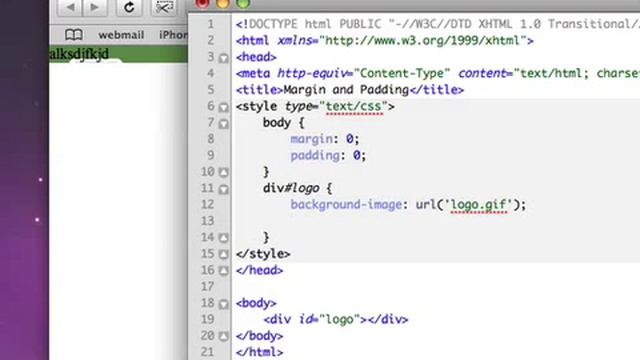
Task: Click the DOCTYPE declaration on line 1
Action: (x=438, y=24)
